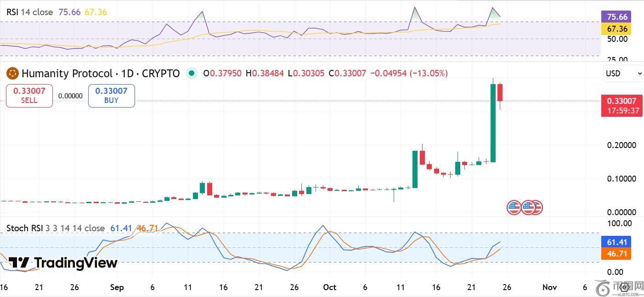Click the Humanity Protocol coin logo icon
The height and width of the screenshot is (297, 644).
pos(12,74)
